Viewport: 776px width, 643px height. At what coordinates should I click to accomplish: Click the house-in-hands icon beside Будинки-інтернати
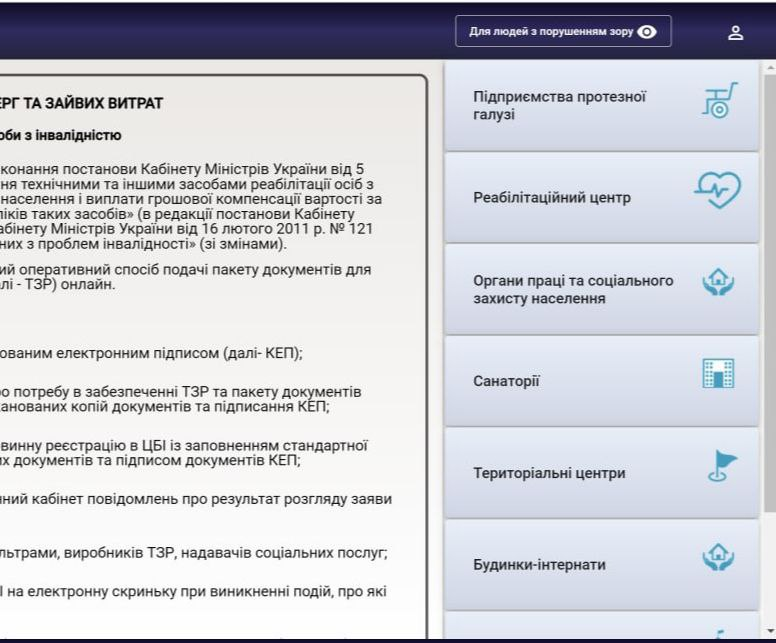click(x=718, y=556)
